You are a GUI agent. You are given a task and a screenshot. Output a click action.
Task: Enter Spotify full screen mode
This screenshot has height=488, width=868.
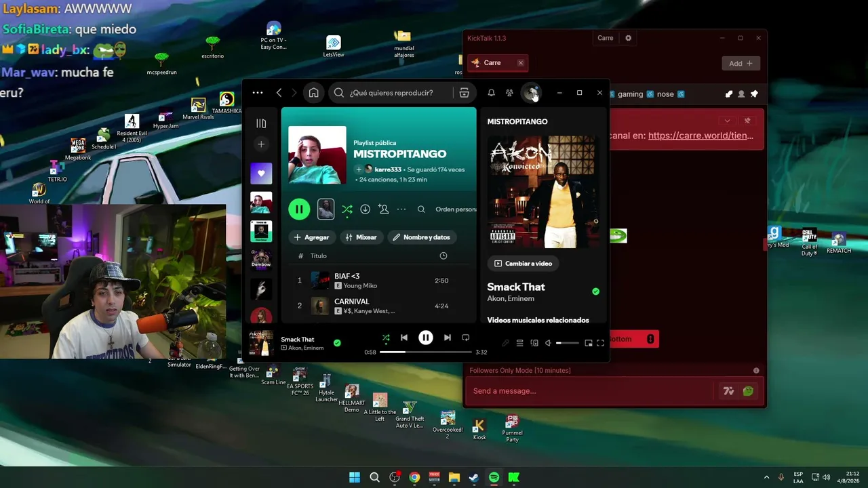pos(600,343)
